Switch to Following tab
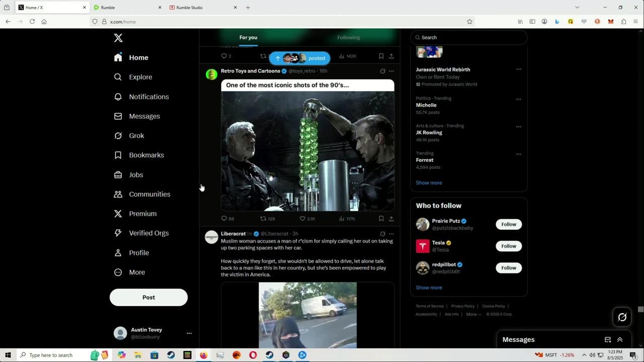Screen dimensions: 644x362 (349, 38)
